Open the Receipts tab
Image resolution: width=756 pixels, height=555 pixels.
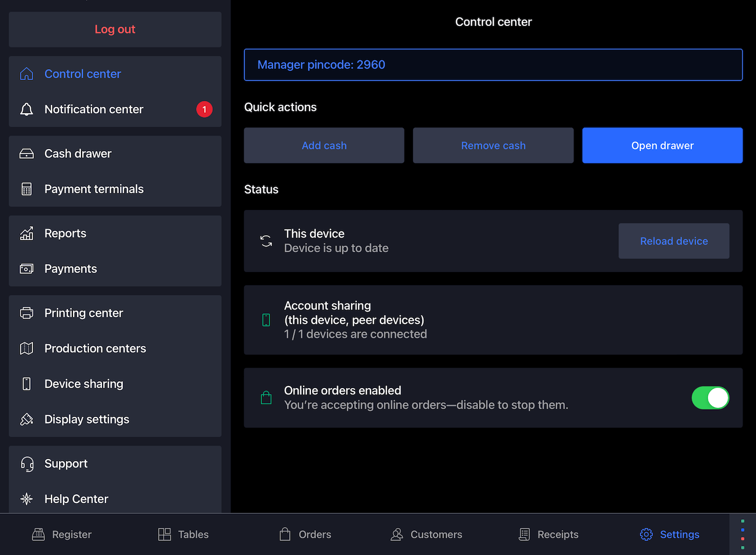548,534
